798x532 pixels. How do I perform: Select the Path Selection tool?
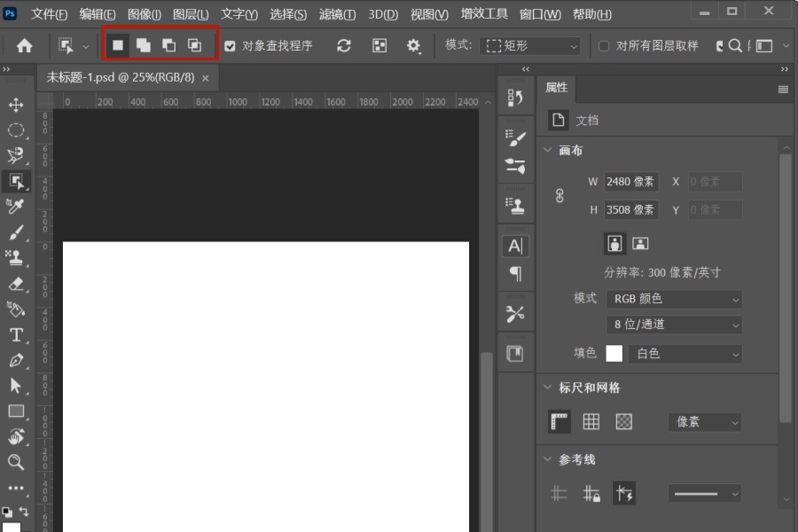click(16, 386)
